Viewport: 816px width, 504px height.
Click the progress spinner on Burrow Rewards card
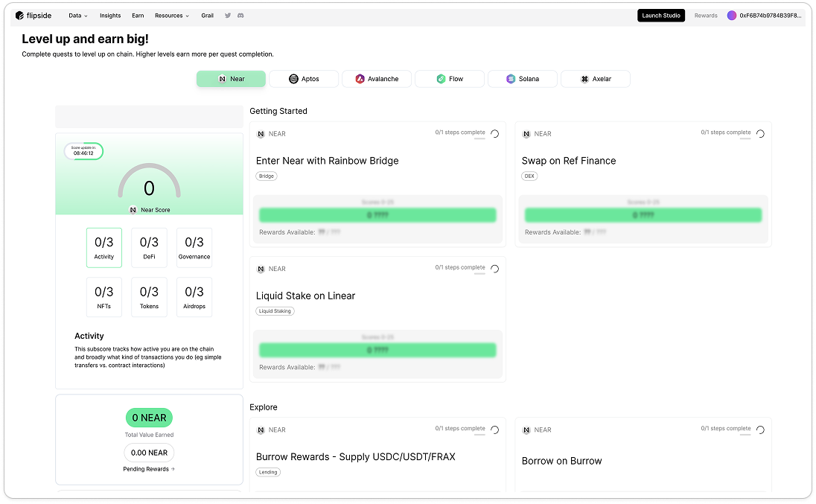pos(495,430)
